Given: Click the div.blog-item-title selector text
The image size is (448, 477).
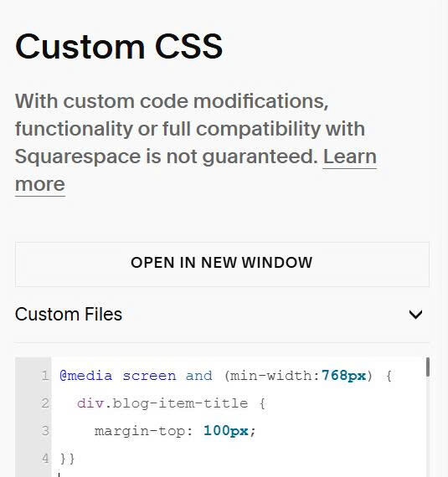Looking at the screenshot, I should pyautogui.click(x=162, y=403).
